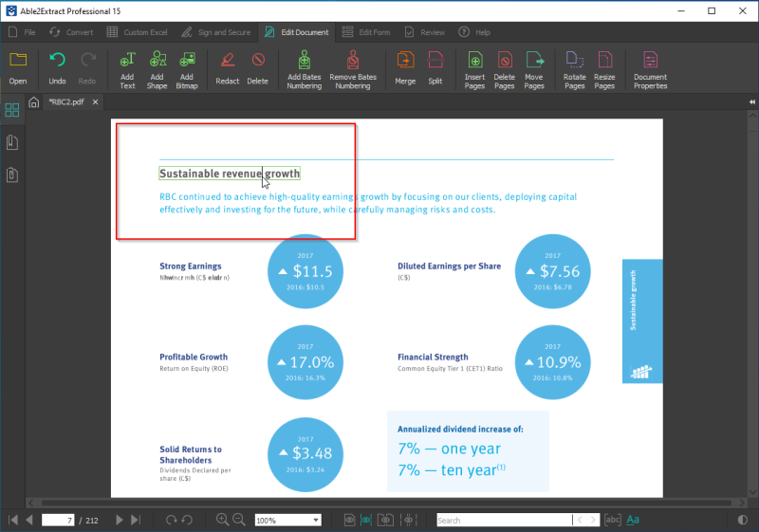
Task: Activate the Redact tool
Action: (228, 68)
